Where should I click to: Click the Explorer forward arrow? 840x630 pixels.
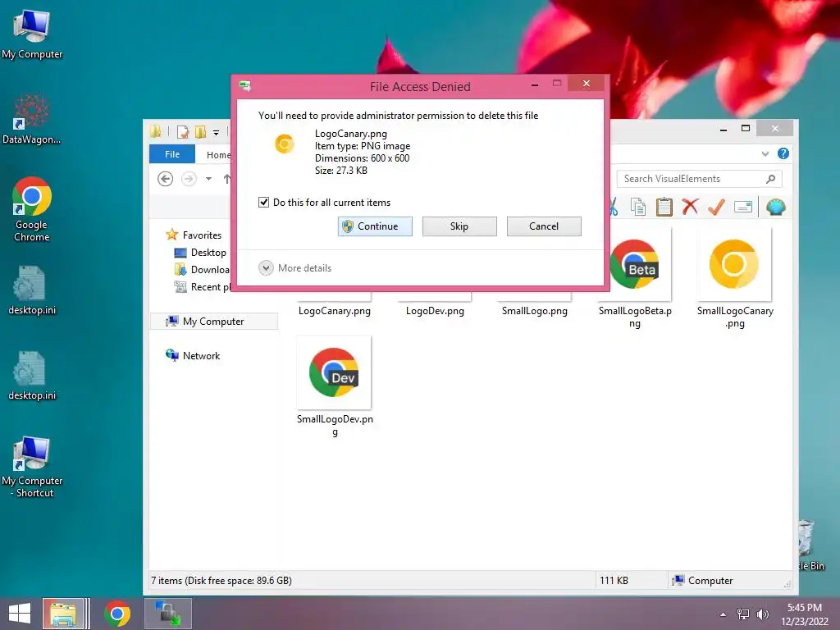[x=189, y=178]
